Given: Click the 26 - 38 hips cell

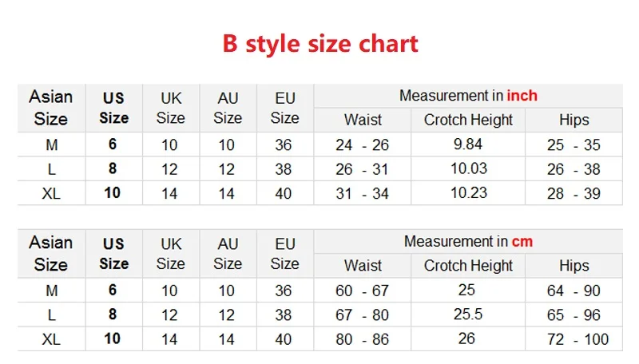Looking at the screenshot, I should click(574, 169).
